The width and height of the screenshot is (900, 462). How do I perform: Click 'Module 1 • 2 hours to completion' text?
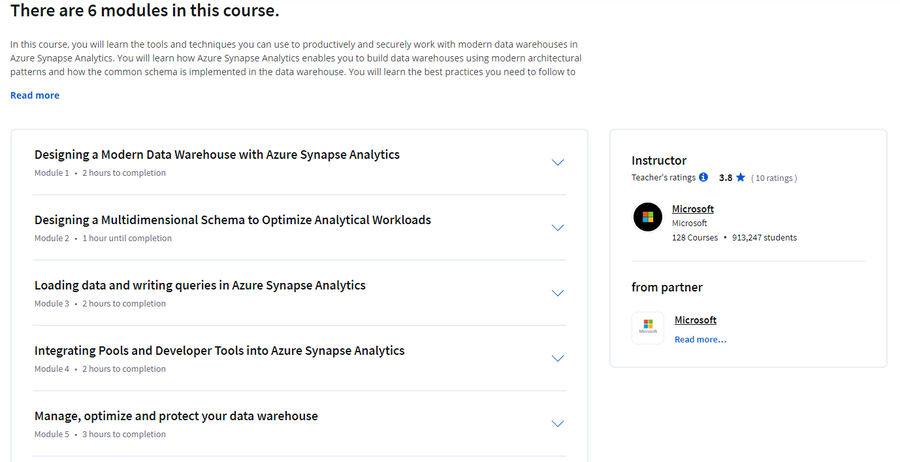[100, 173]
